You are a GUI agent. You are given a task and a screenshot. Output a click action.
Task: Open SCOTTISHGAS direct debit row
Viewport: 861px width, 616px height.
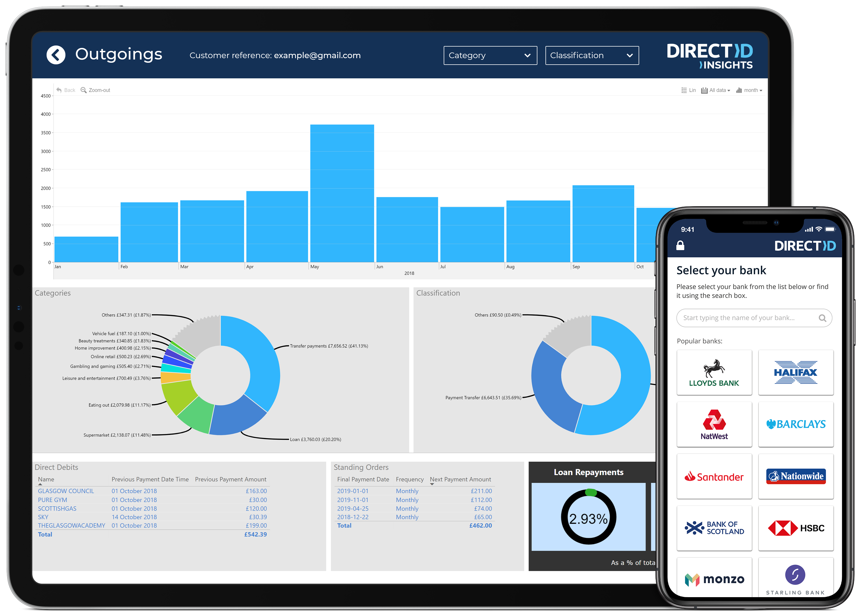tap(152, 509)
